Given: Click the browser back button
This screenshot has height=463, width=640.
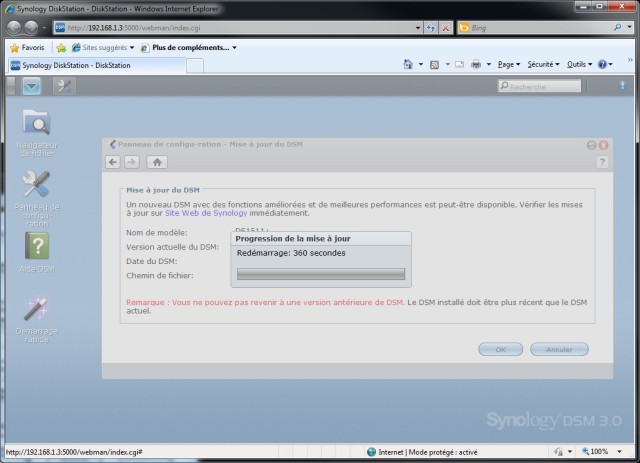Looking at the screenshot, I should click(x=14, y=28).
